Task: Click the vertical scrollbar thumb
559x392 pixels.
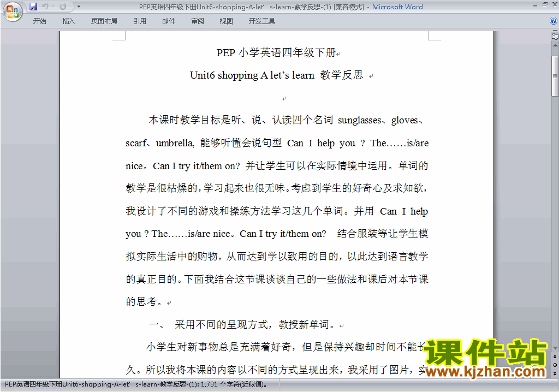Action: point(555,76)
